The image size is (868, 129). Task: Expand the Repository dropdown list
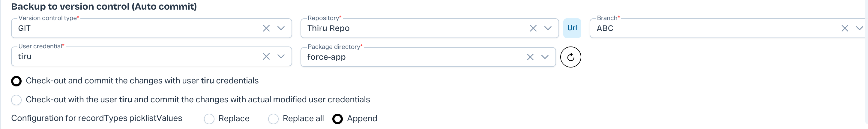point(548,28)
